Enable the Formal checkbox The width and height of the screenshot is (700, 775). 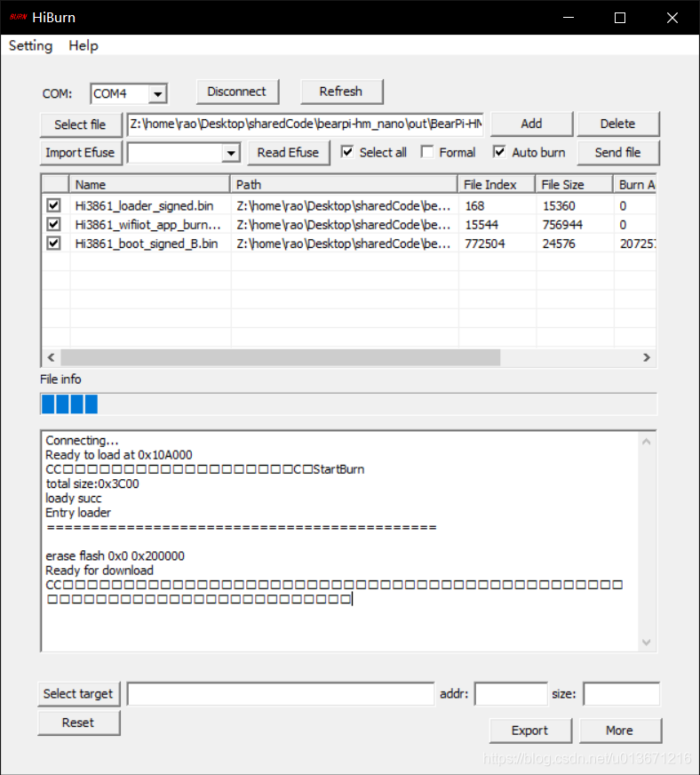427,152
